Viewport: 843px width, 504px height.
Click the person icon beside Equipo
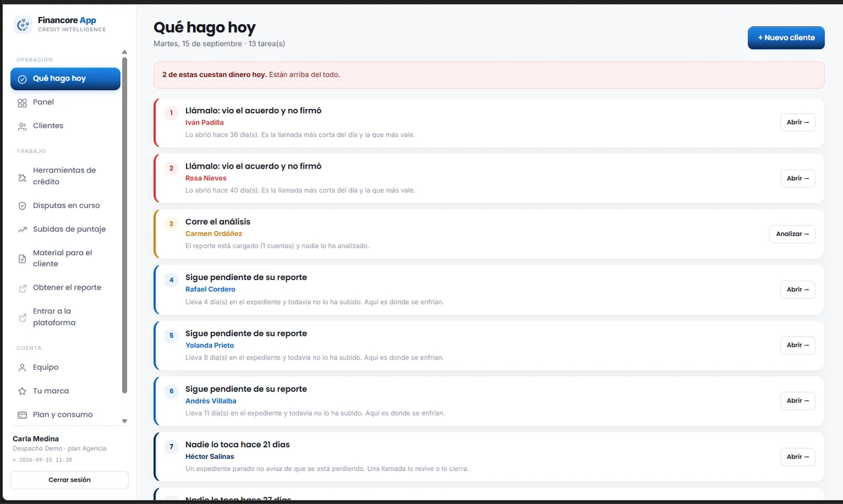[22, 367]
